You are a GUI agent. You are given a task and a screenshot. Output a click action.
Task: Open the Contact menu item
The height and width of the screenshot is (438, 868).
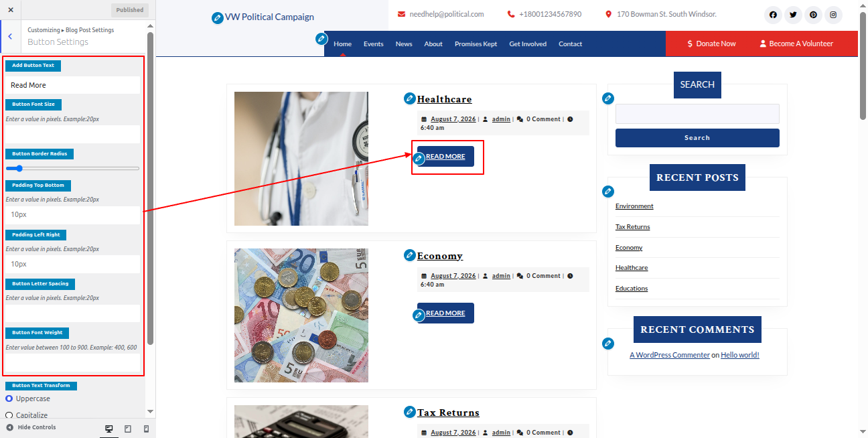click(x=570, y=44)
